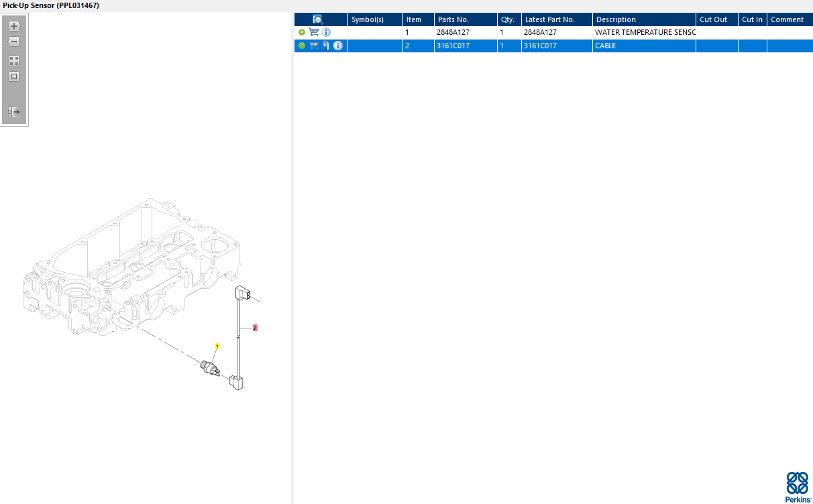The width and height of the screenshot is (813, 504).
Task: Select Parts No. cell 2848A127
Action: pos(466,32)
